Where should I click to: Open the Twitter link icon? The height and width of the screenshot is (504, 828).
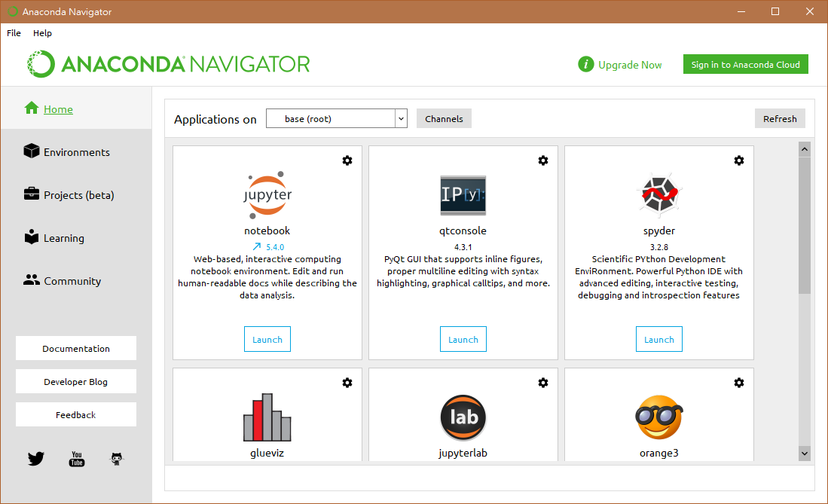tap(36, 459)
